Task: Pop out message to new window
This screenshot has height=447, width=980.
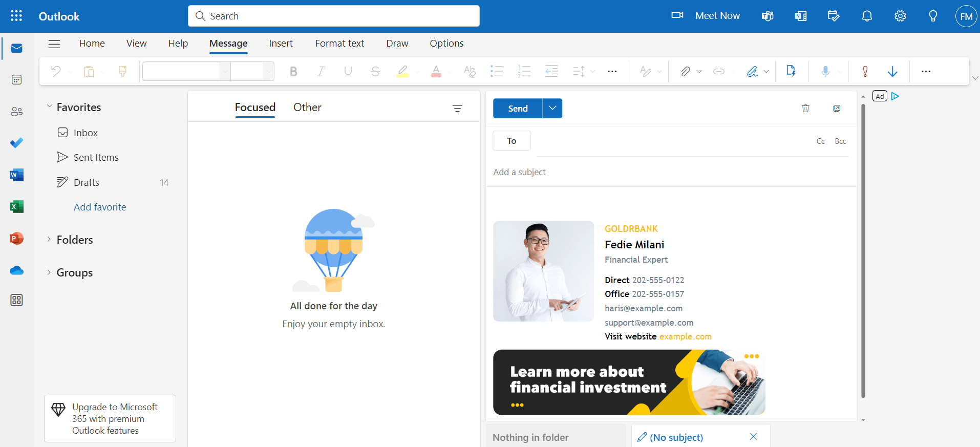Action: tap(837, 108)
